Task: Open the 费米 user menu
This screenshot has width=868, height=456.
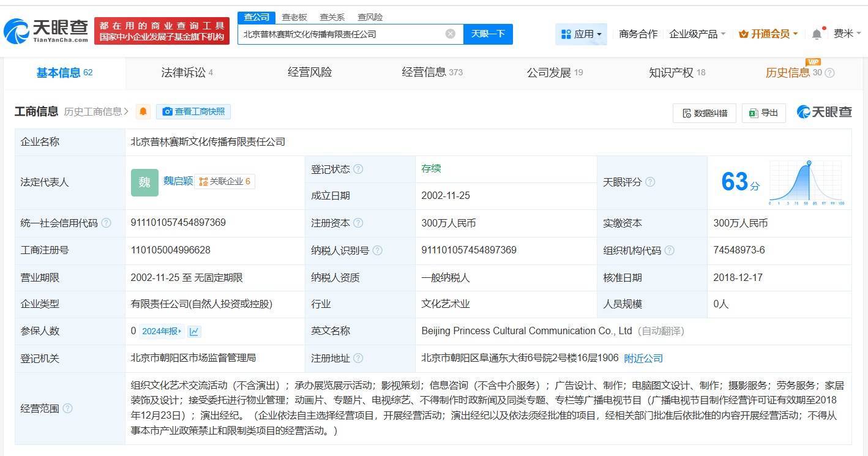Action: (847, 34)
